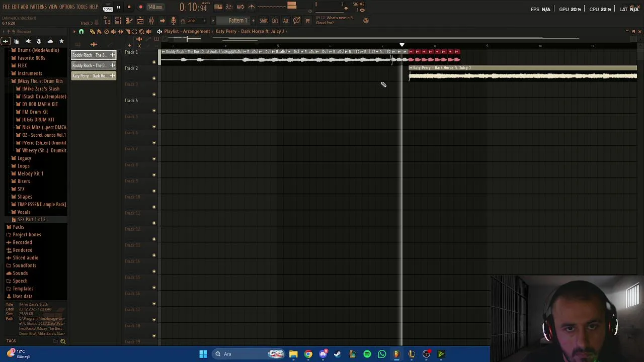Screen dimensions: 644x362
Task: Open the browser Files tab icon
Action: (x=16, y=41)
